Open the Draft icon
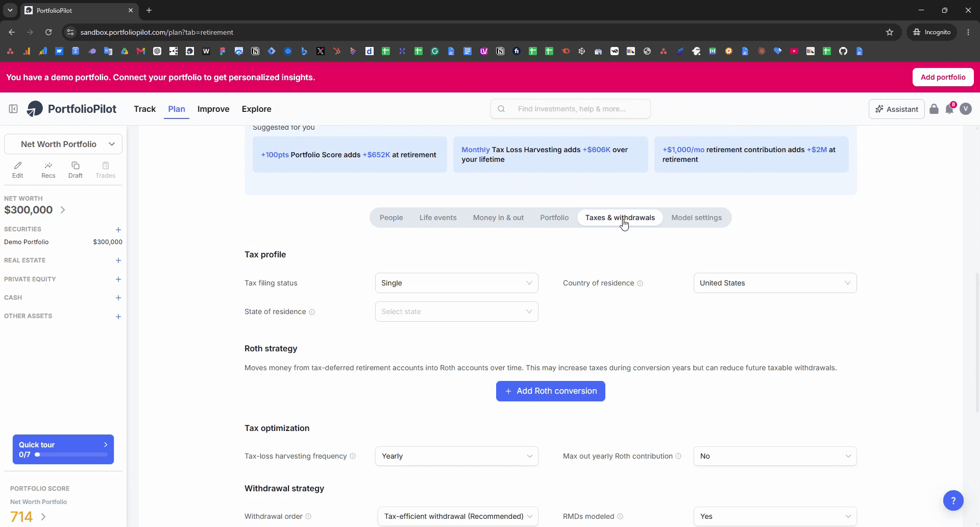This screenshot has height=527, width=980. point(76,170)
